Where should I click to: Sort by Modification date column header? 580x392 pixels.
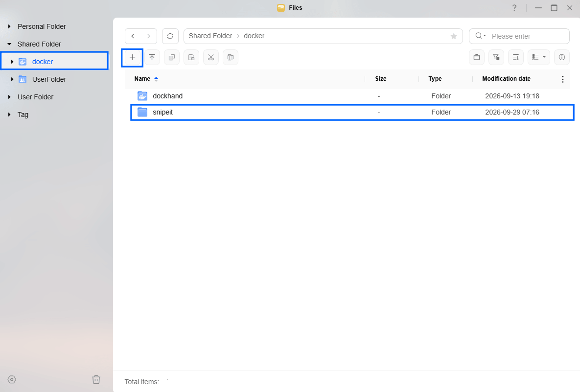(x=507, y=79)
